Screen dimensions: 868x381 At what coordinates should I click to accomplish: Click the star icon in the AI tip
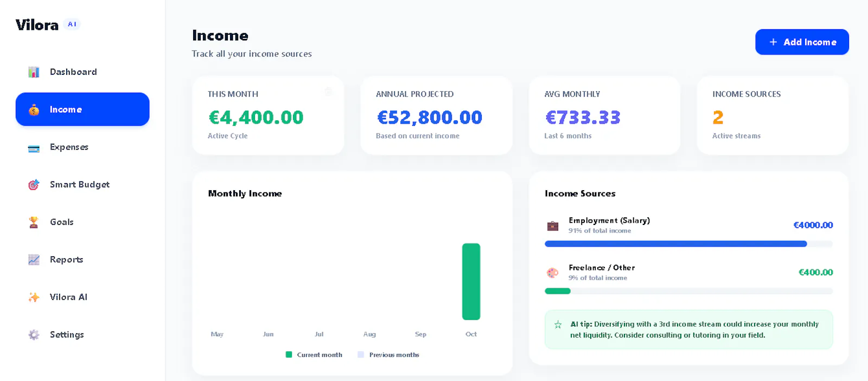pyautogui.click(x=558, y=325)
